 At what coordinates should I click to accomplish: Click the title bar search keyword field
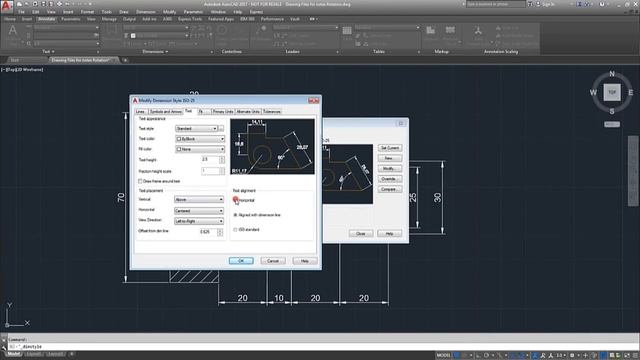(496, 4)
